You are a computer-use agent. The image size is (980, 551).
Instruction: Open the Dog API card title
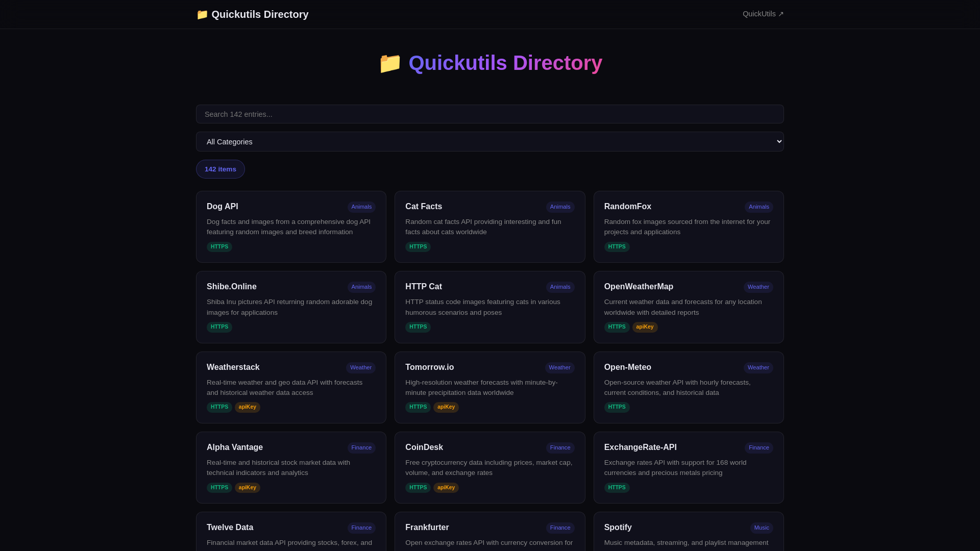click(x=223, y=207)
